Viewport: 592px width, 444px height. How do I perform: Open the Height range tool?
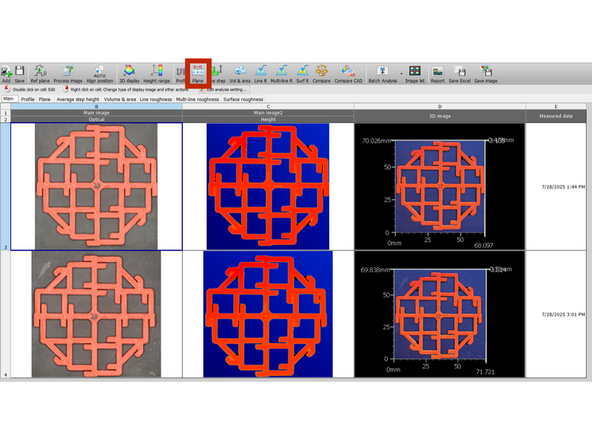[x=157, y=74]
